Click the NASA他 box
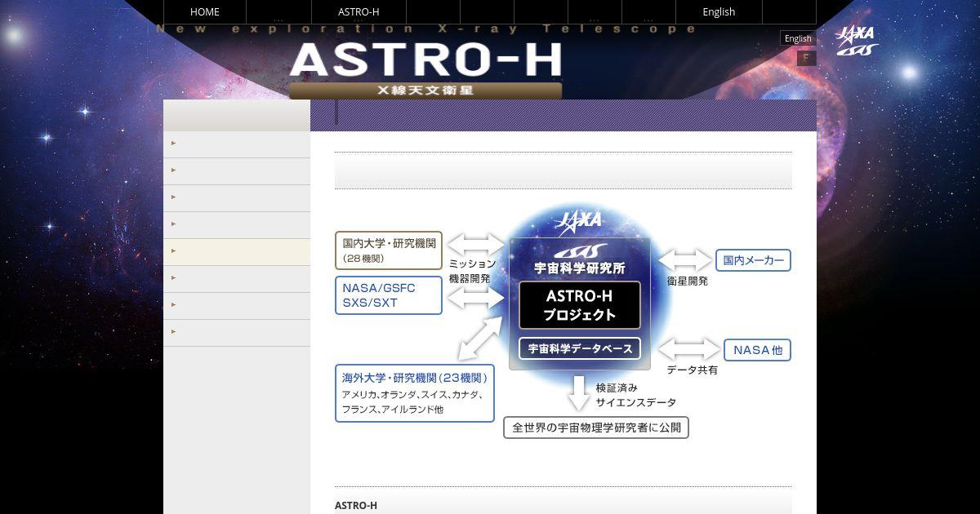This screenshot has width=980, height=514. coord(757,350)
